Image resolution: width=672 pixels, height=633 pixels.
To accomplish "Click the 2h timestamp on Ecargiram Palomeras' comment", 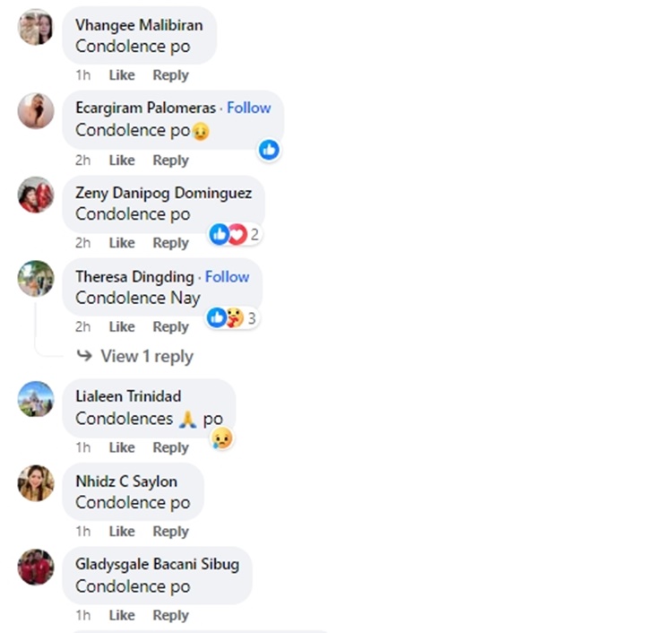I will click(x=83, y=160).
